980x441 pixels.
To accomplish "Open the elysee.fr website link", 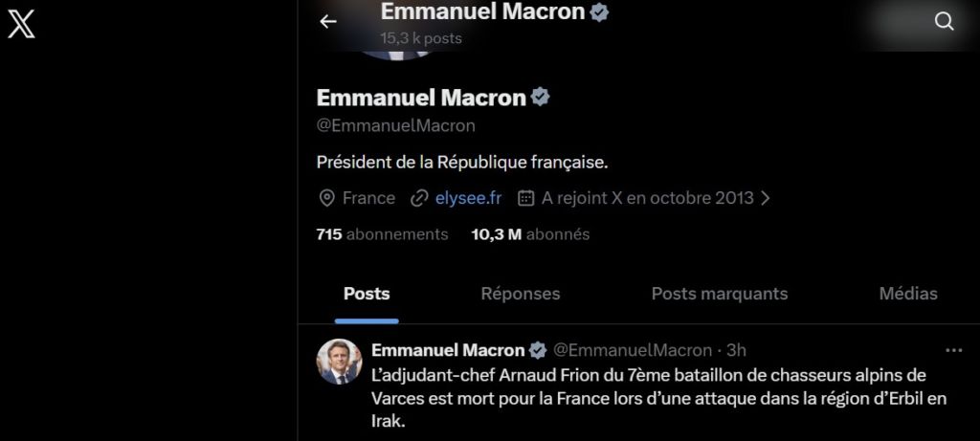I will (468, 198).
